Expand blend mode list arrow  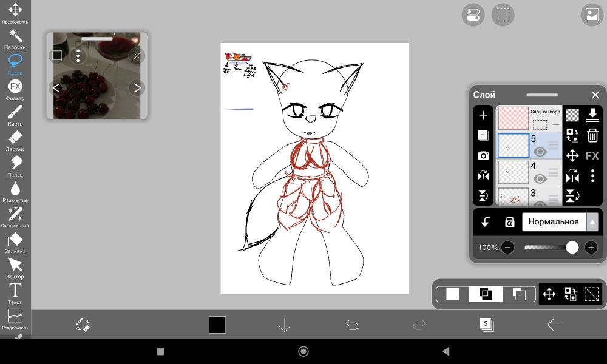pos(592,222)
